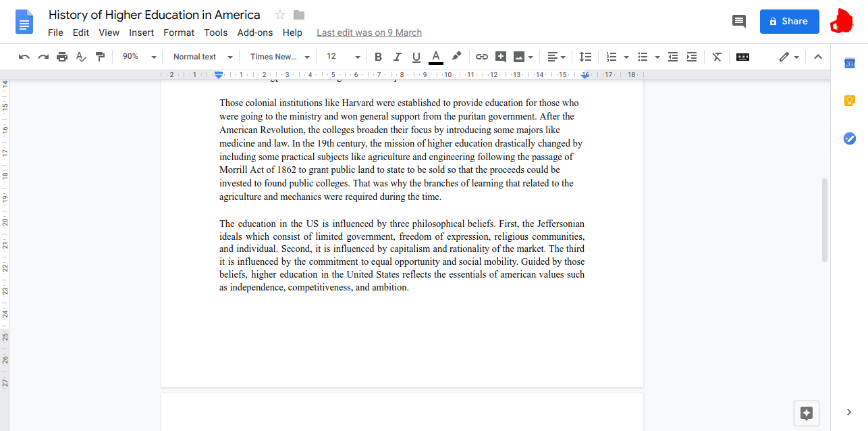868x431 pixels.
Task: Open the insert image dropdown
Action: (x=523, y=57)
